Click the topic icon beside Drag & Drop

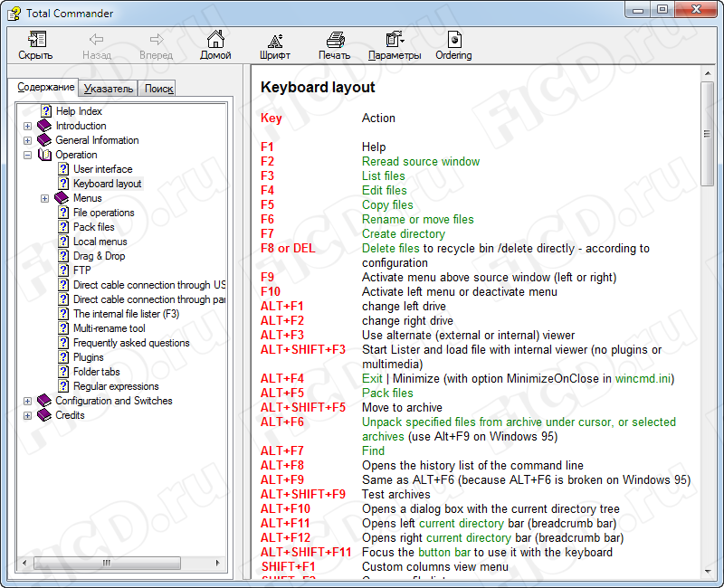(63, 256)
